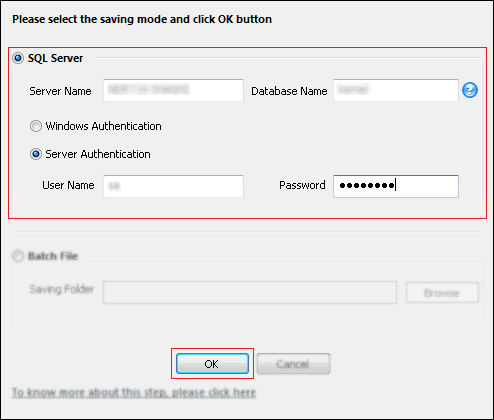
Task: Click the Browse button
Action: (442, 293)
